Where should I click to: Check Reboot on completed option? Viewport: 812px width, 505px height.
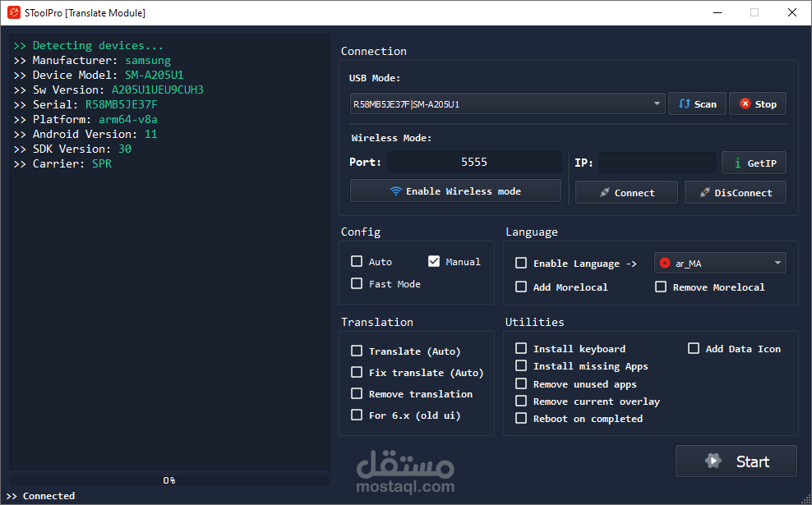tap(521, 418)
